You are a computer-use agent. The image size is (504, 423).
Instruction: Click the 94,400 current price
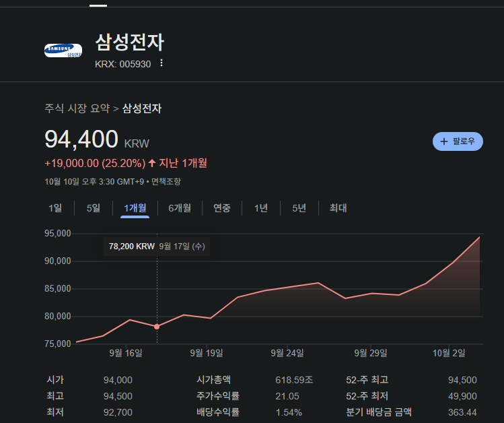click(x=81, y=139)
